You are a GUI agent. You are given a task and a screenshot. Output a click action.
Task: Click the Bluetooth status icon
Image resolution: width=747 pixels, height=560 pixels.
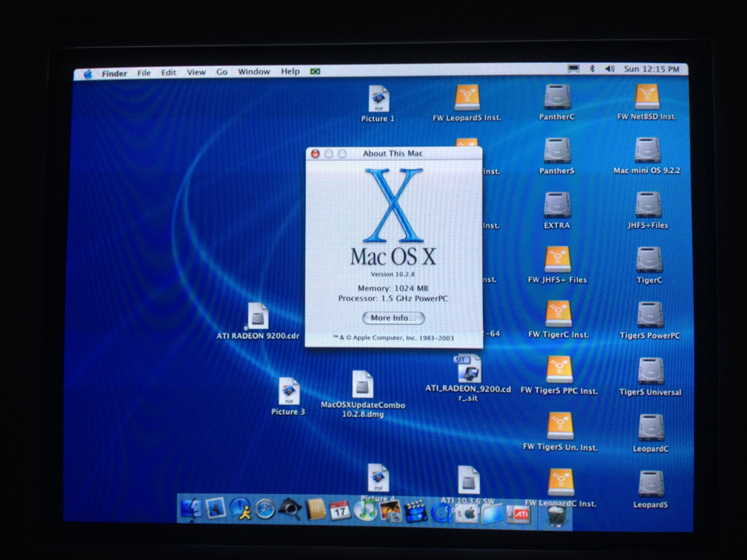point(592,69)
